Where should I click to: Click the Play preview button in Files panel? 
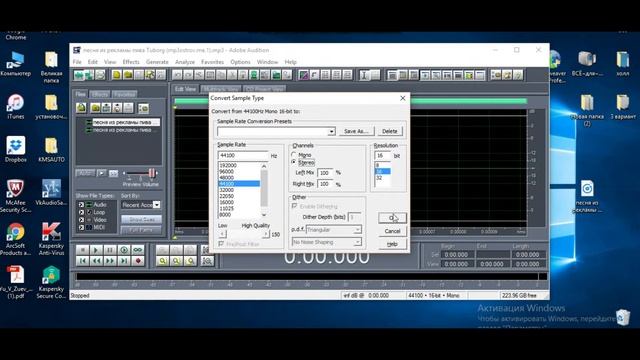pos(102,173)
